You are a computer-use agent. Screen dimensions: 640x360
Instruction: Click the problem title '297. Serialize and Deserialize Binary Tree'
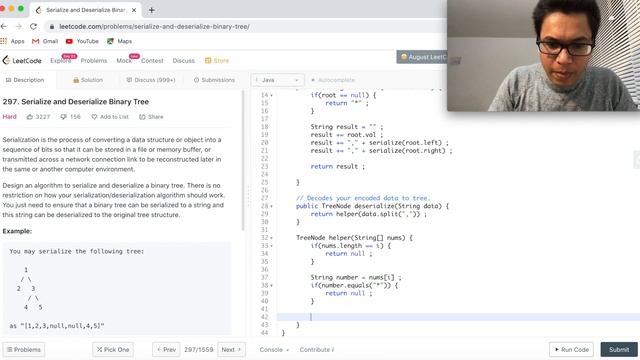[76, 102]
